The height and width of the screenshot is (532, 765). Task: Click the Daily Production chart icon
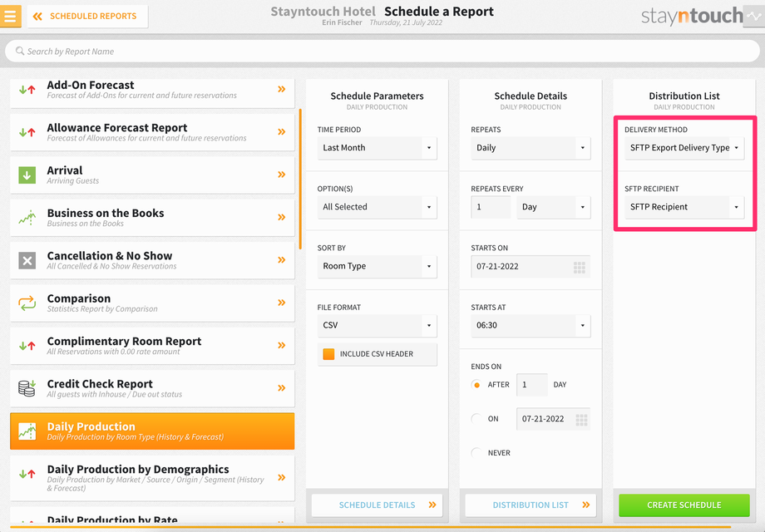(27, 431)
